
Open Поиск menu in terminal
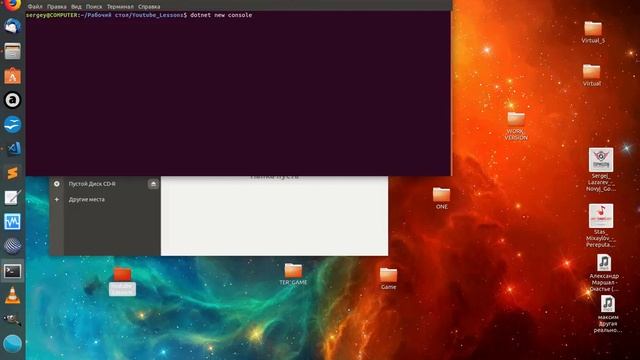pyautogui.click(x=94, y=7)
